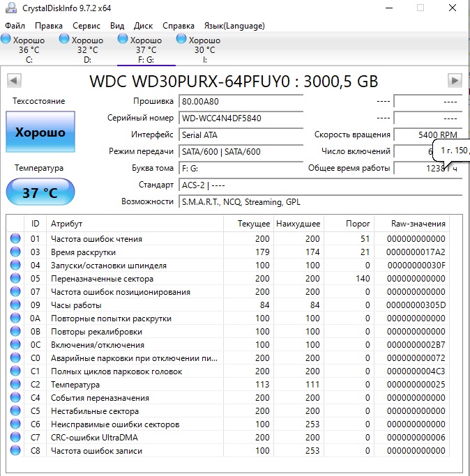Click raw value 00000000305D
Viewport: 470px width, 476px height.
[416, 305]
